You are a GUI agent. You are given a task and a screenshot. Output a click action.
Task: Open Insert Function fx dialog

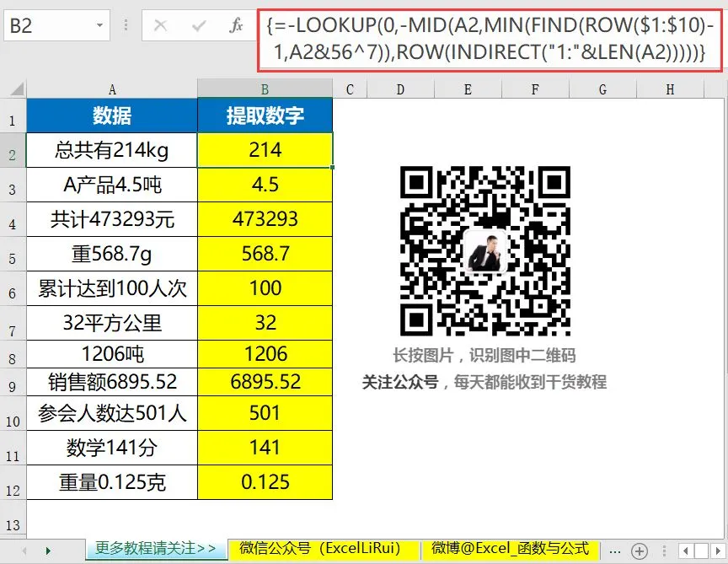pos(236,25)
